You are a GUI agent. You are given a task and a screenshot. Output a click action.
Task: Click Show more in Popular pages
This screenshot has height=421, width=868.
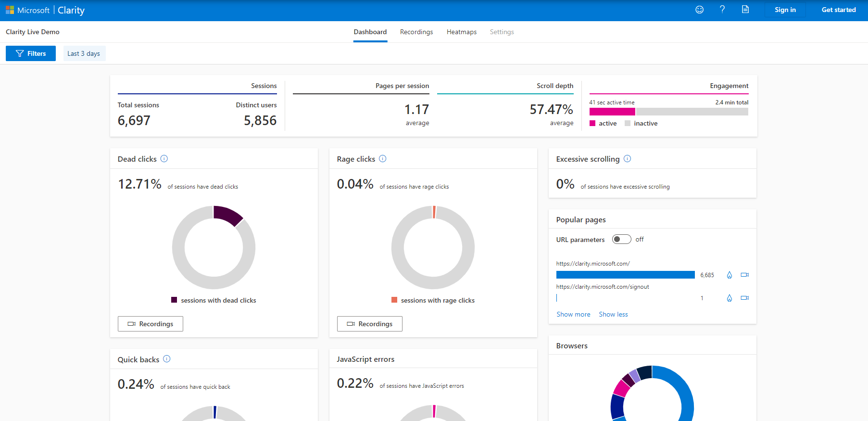pyautogui.click(x=573, y=314)
